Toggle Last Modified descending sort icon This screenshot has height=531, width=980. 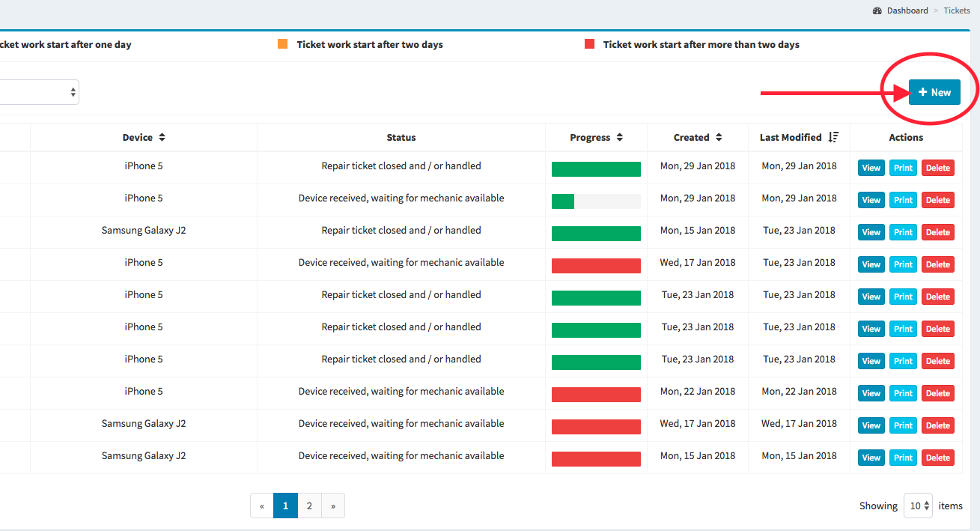(x=834, y=138)
